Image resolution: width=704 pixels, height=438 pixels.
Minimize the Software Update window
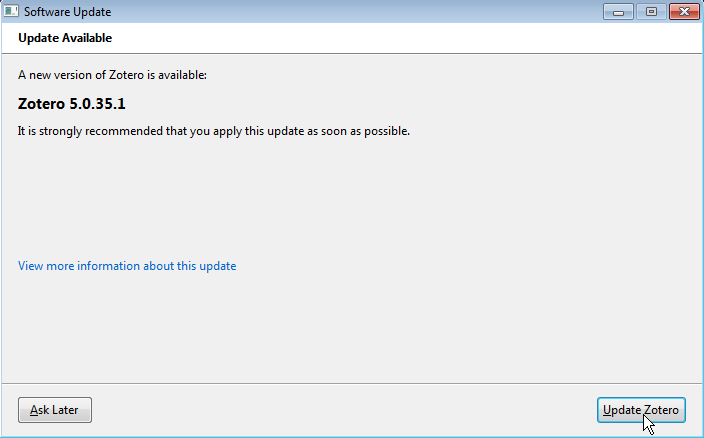618,12
